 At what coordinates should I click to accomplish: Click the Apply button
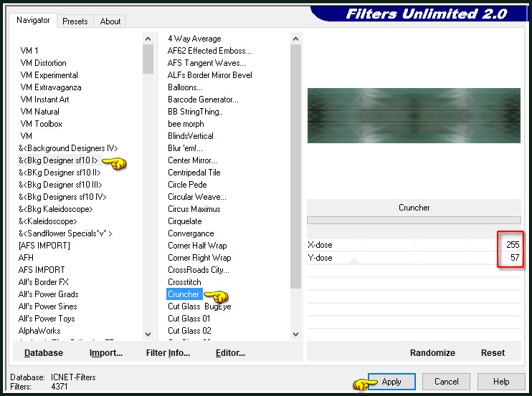[x=391, y=382]
